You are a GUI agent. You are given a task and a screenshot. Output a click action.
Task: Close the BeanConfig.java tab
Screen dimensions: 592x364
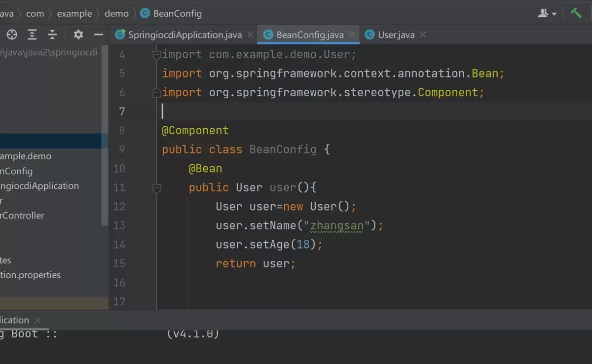pos(352,35)
